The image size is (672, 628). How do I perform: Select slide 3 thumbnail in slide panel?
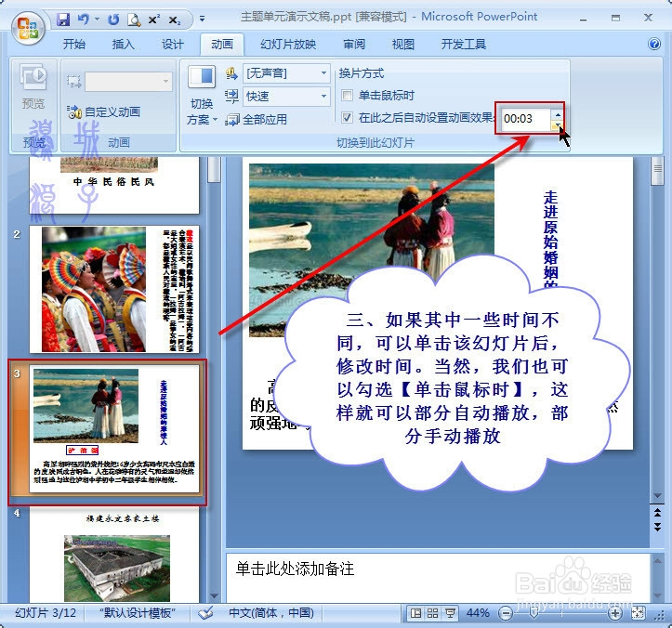[114, 429]
